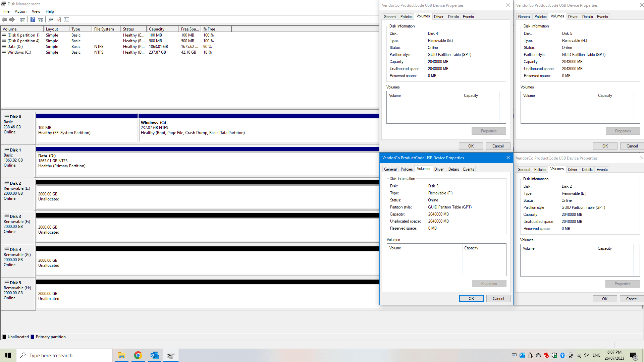644x362 pixels.
Task: Open Windows Security shield in the tray
Action: click(554, 355)
